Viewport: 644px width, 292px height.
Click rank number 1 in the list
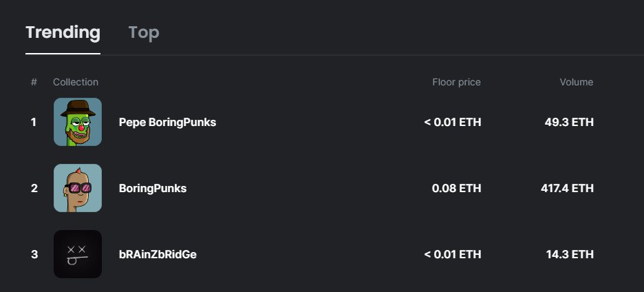[34, 122]
